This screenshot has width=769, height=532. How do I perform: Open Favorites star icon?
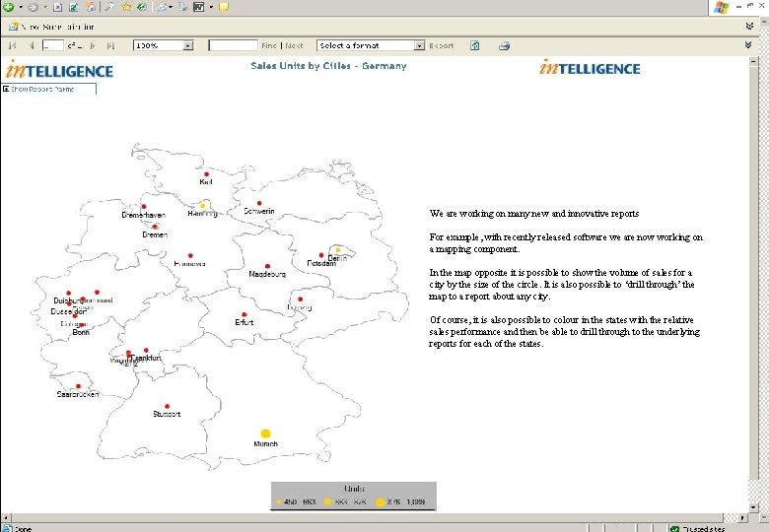pyautogui.click(x=126, y=7)
